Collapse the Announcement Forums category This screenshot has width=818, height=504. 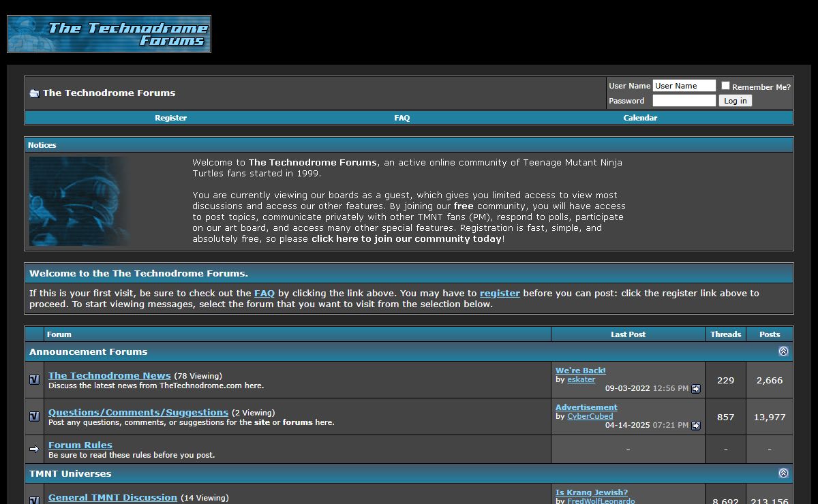(x=783, y=351)
